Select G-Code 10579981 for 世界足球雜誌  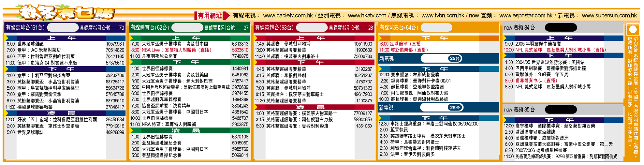(x=115, y=44)
